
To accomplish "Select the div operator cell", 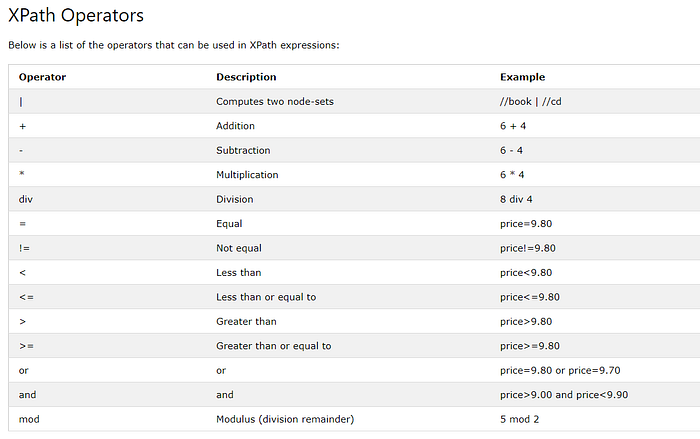I will (x=26, y=199).
